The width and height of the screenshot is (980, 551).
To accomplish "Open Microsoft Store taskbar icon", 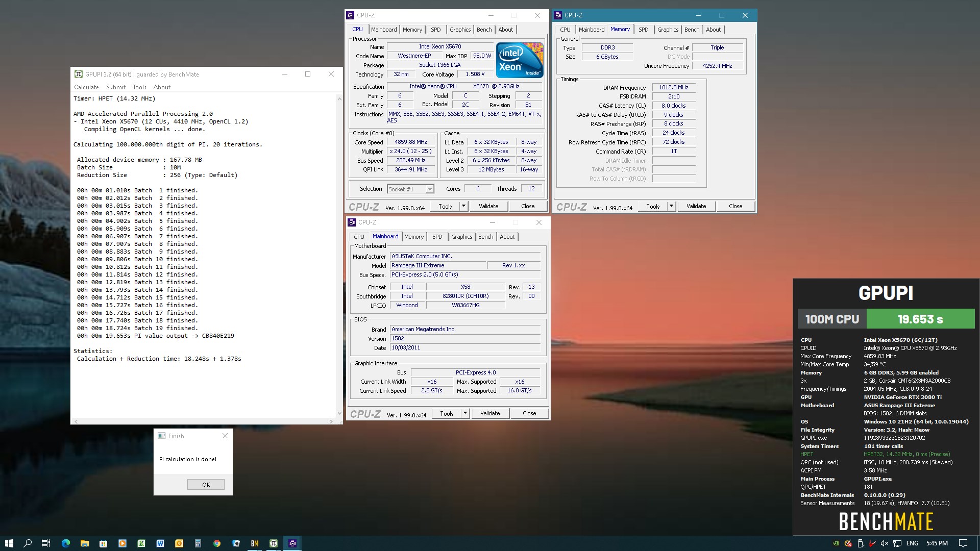I will [x=104, y=543].
